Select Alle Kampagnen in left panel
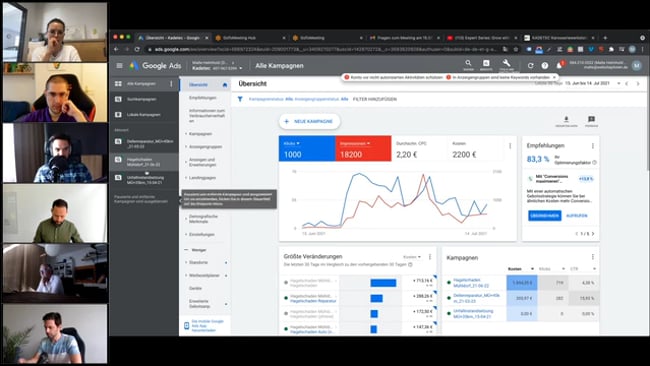Screen dimensions: 650x366 141,84
